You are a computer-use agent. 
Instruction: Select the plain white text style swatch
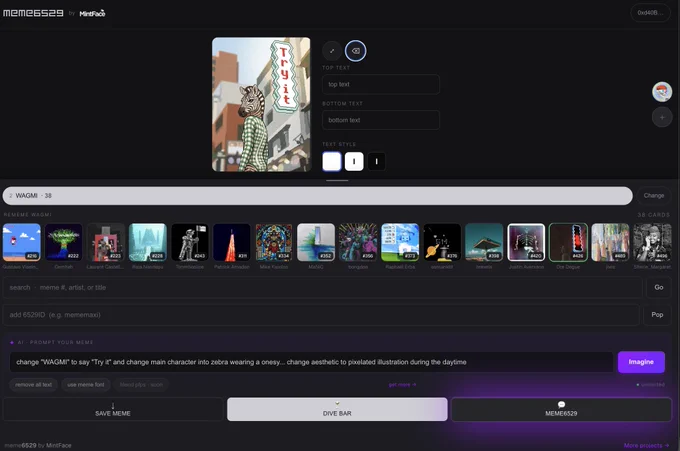pyautogui.click(x=332, y=161)
